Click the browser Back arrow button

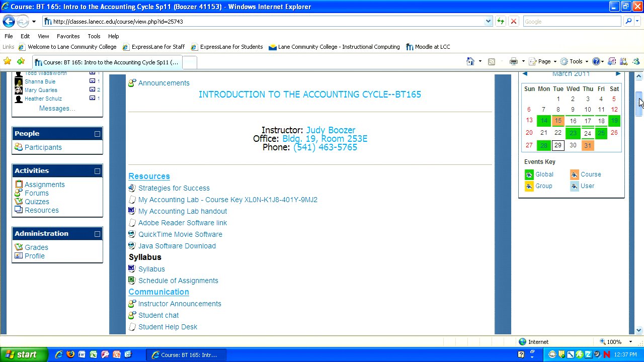coord(9,22)
